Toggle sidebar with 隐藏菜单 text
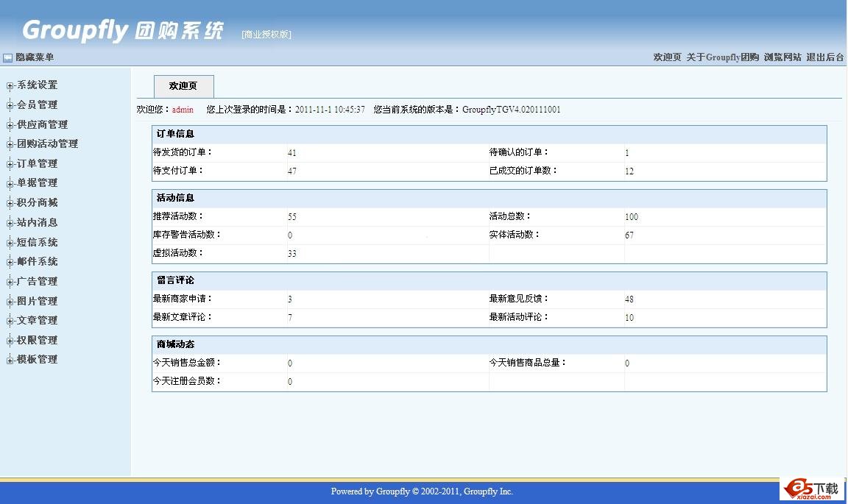 tap(35, 57)
